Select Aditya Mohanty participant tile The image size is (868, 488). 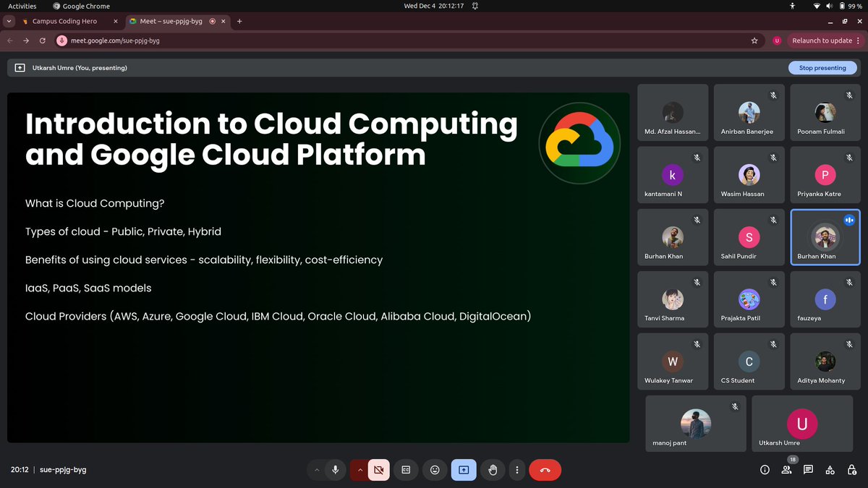click(x=825, y=361)
